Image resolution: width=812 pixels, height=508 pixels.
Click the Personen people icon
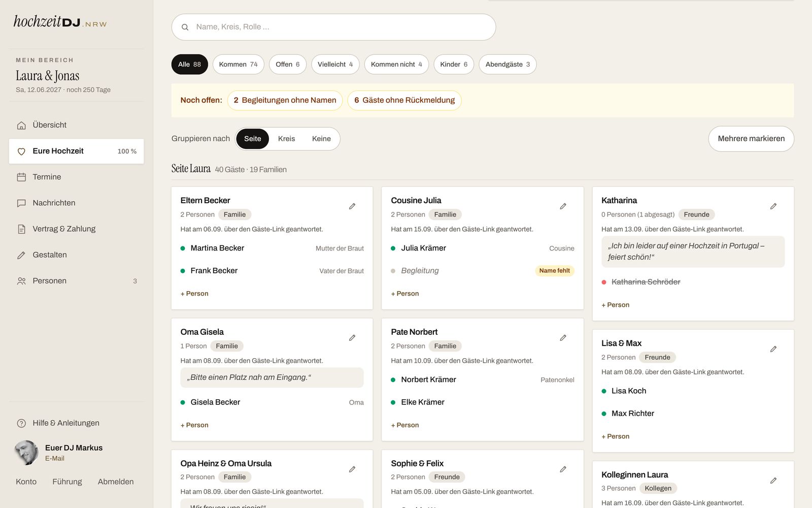point(21,281)
